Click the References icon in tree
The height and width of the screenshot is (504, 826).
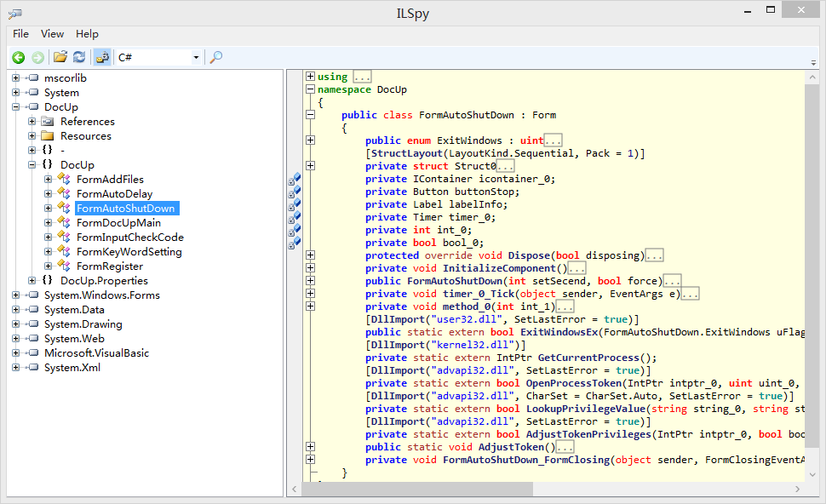pyautogui.click(x=48, y=121)
